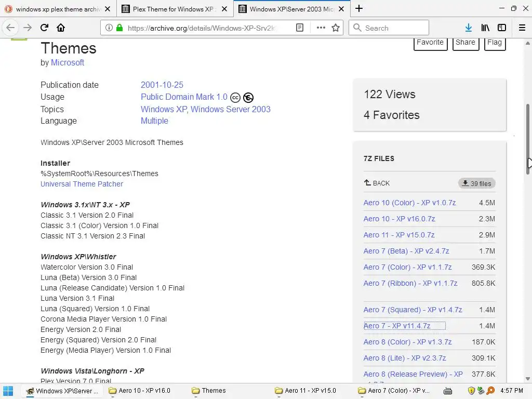Open Aero 10 - XP v16.0 taskbar folder
Image resolution: width=532 pixels, height=399 pixels.
[139, 391]
